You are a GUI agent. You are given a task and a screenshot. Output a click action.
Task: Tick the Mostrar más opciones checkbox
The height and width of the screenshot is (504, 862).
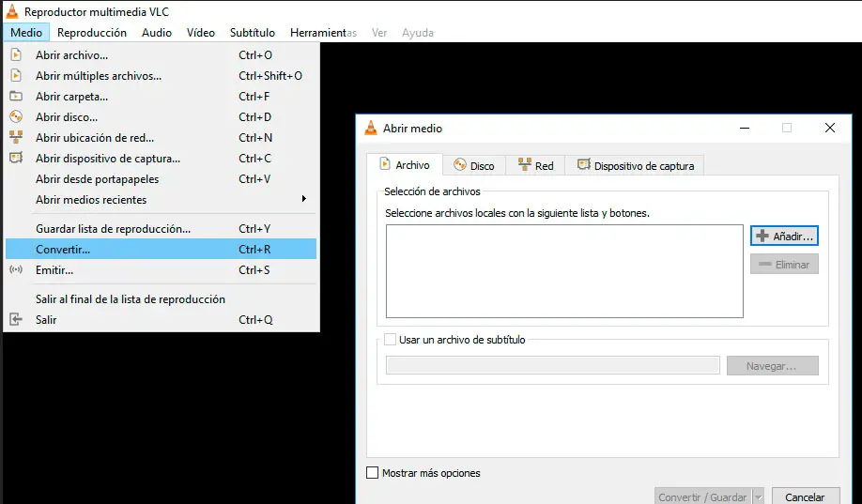point(372,473)
